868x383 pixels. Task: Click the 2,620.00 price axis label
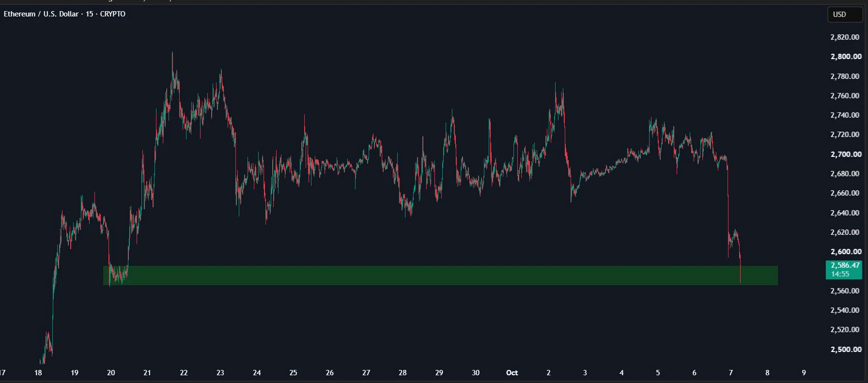pos(845,232)
